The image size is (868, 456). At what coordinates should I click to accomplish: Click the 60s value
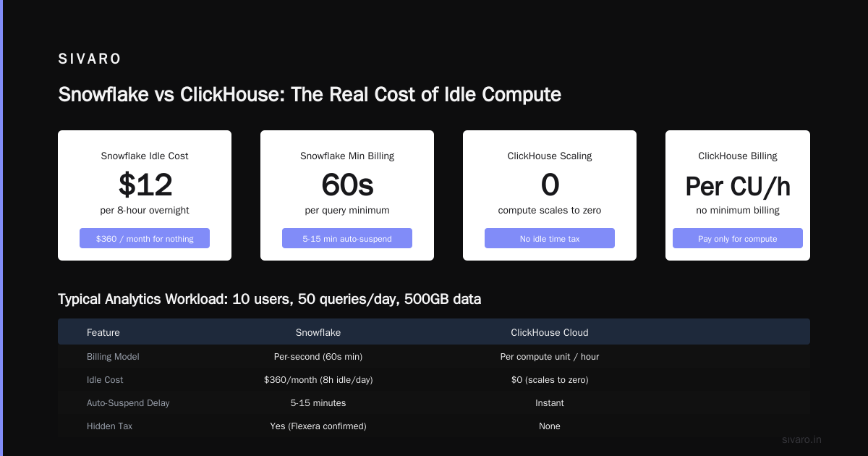[347, 185]
